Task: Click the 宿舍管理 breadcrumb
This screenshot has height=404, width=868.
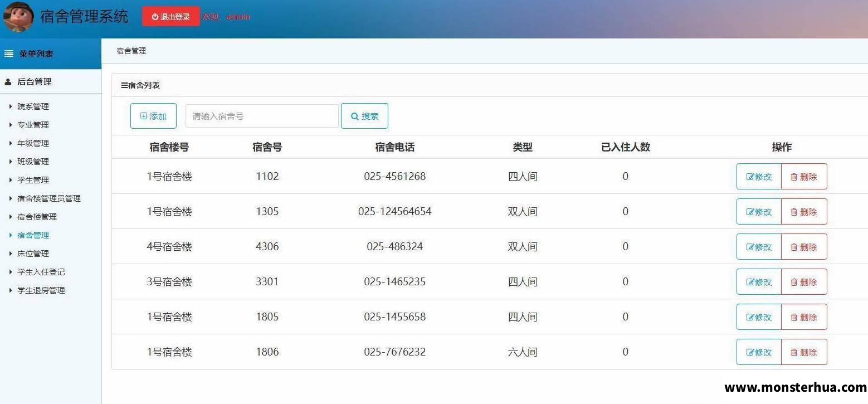Action: [x=131, y=51]
